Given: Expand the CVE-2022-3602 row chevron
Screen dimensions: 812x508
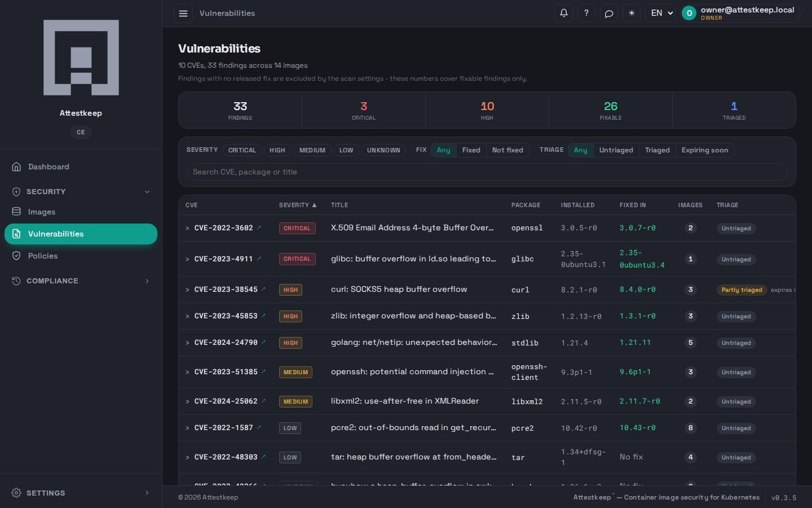Looking at the screenshot, I should tap(188, 228).
